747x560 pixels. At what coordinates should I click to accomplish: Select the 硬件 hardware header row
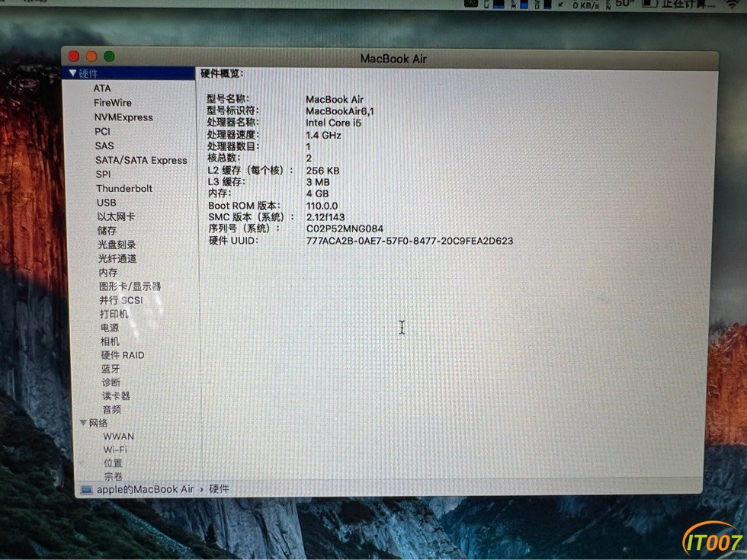[128, 73]
